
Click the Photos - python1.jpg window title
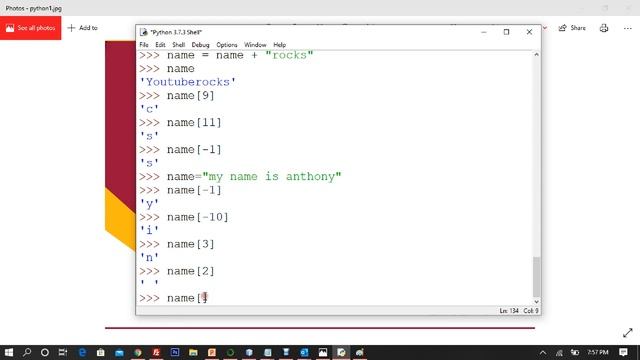(33, 8)
